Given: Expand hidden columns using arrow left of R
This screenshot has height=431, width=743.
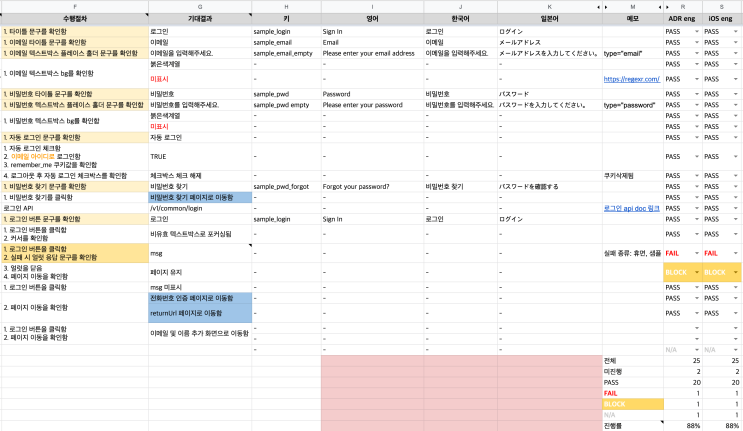Looking at the screenshot, I should [x=668, y=7].
